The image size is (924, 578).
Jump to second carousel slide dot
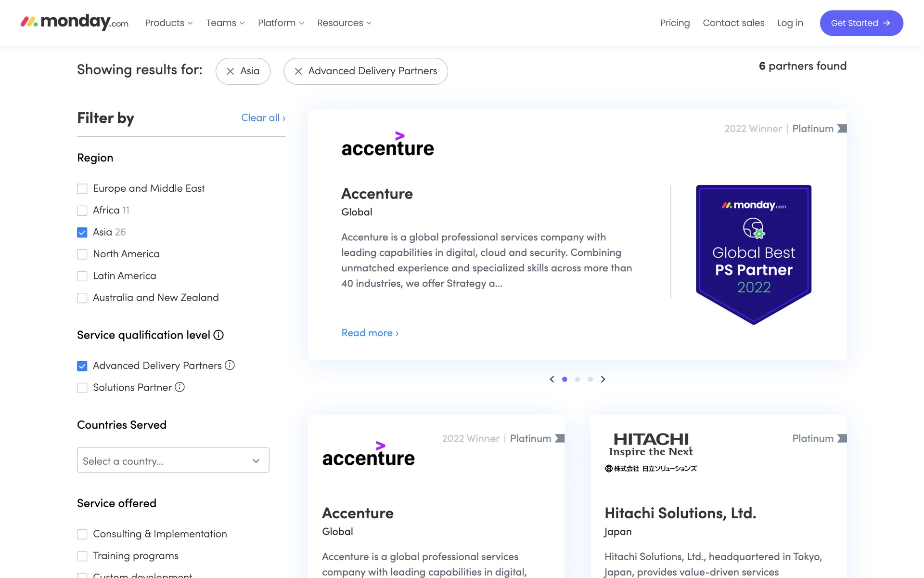577,380
